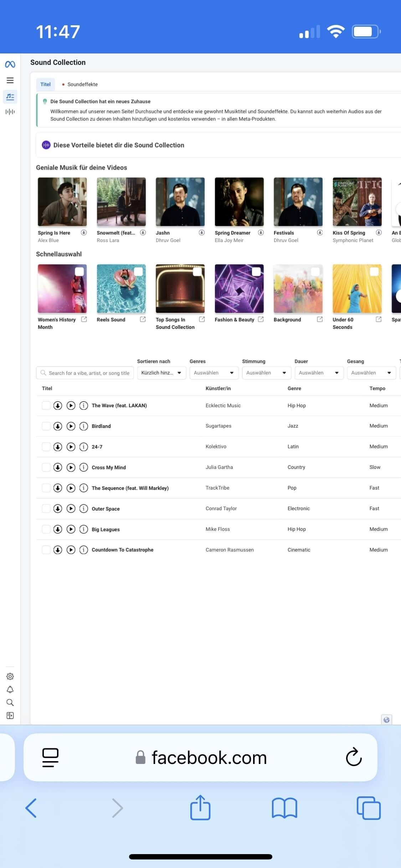Open the Snowmelt (feat... title link
401x868 pixels.
tap(116, 233)
